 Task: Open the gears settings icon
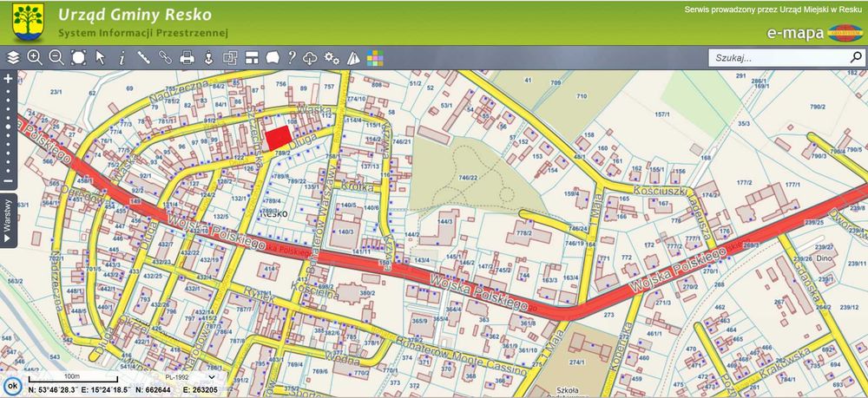click(332, 57)
